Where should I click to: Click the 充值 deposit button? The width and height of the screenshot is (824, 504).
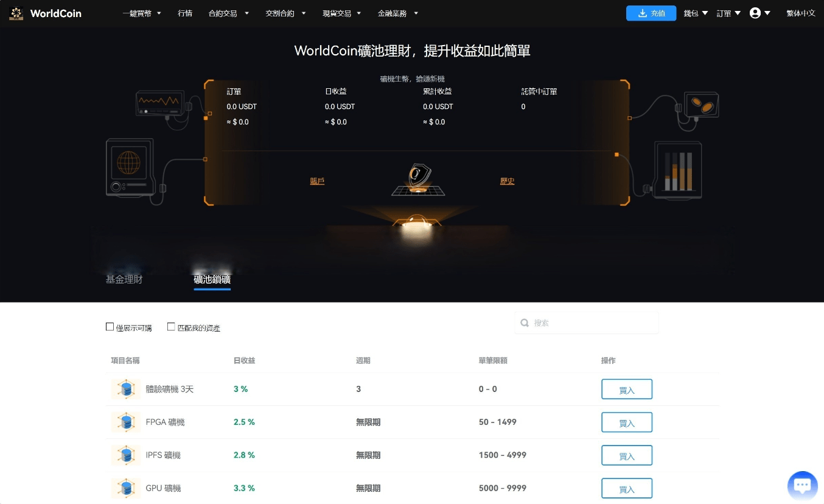pyautogui.click(x=651, y=13)
